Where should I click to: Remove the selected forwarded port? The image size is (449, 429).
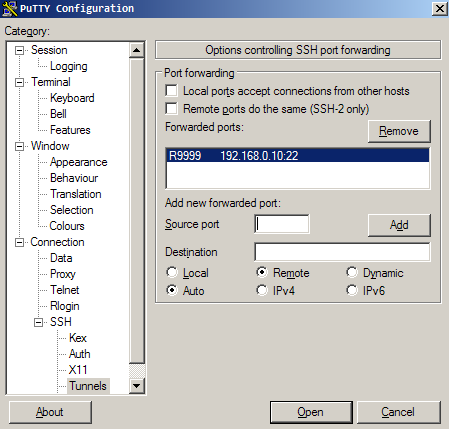(399, 131)
